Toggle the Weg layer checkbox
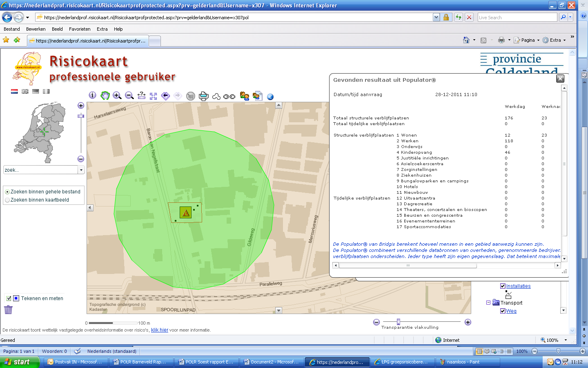 [x=503, y=311]
